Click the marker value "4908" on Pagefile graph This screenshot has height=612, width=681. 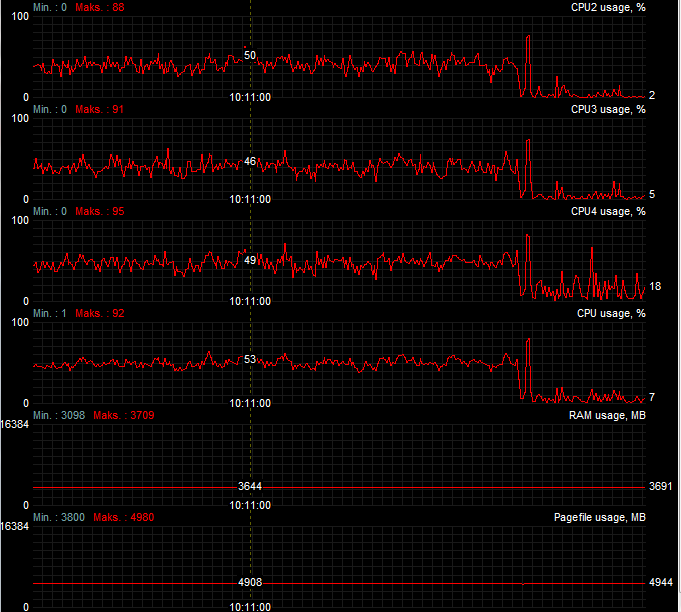(x=250, y=582)
